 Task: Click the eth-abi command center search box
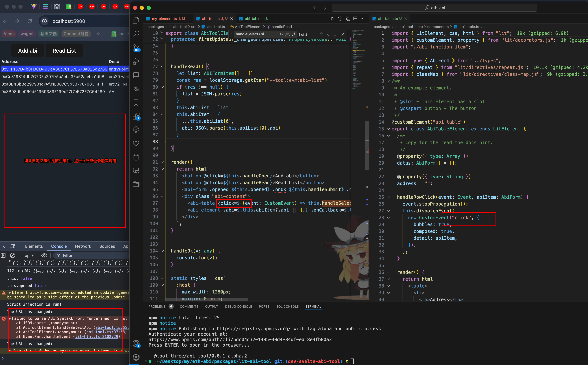click(x=434, y=8)
